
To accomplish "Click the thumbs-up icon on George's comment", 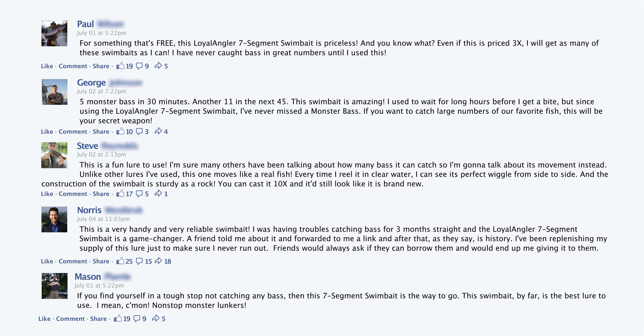I will (x=120, y=131).
